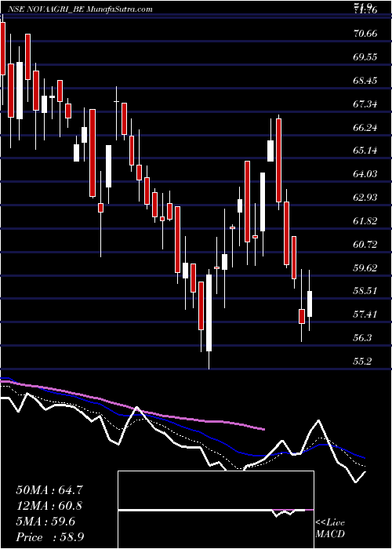Click the Price : 58.9 readout
Viewport: 392px width, 549px height.
pos(49,537)
